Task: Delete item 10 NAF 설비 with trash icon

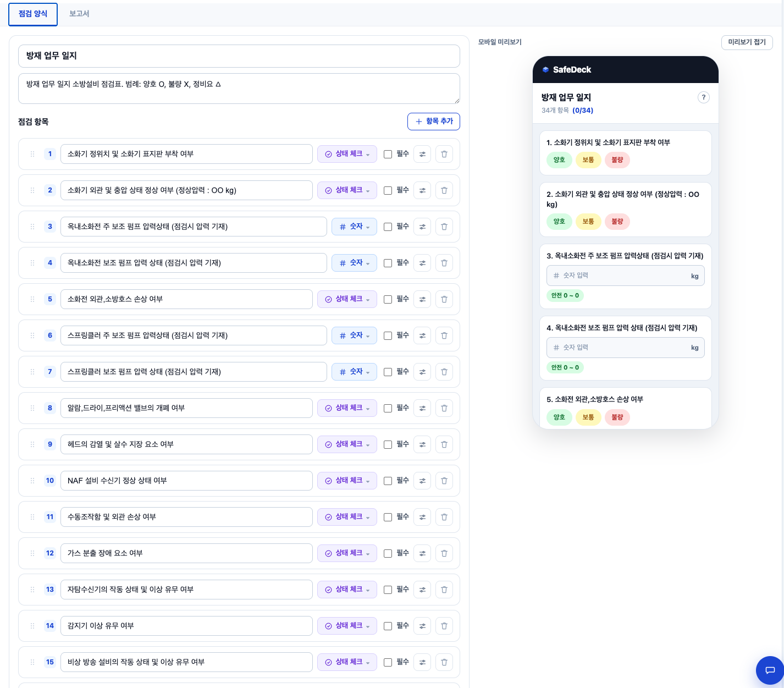Action: pyautogui.click(x=444, y=481)
